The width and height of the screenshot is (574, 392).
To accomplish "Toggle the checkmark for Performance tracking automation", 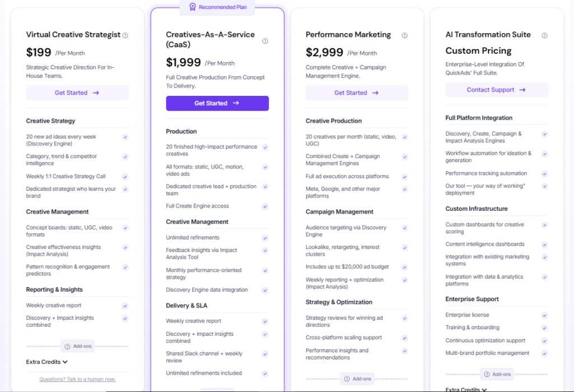I will click(x=544, y=173).
